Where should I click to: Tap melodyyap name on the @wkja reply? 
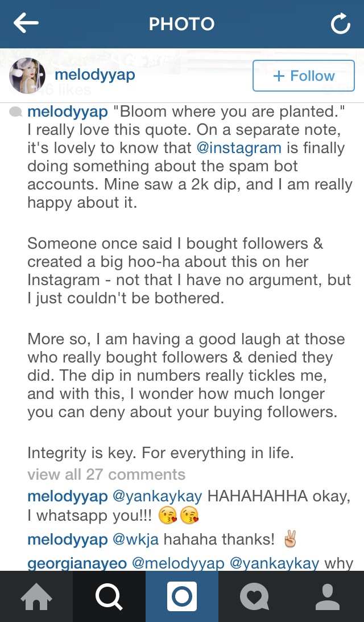tap(68, 539)
